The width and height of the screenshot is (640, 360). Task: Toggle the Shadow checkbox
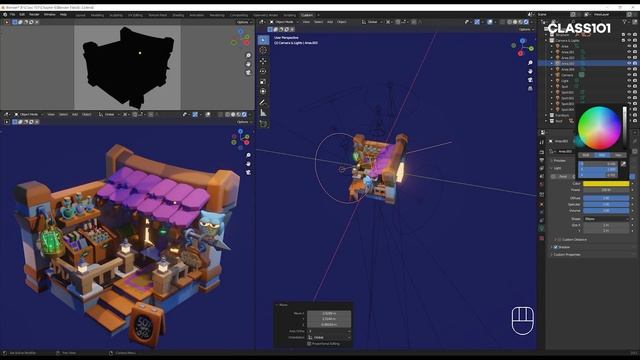[x=556, y=247]
